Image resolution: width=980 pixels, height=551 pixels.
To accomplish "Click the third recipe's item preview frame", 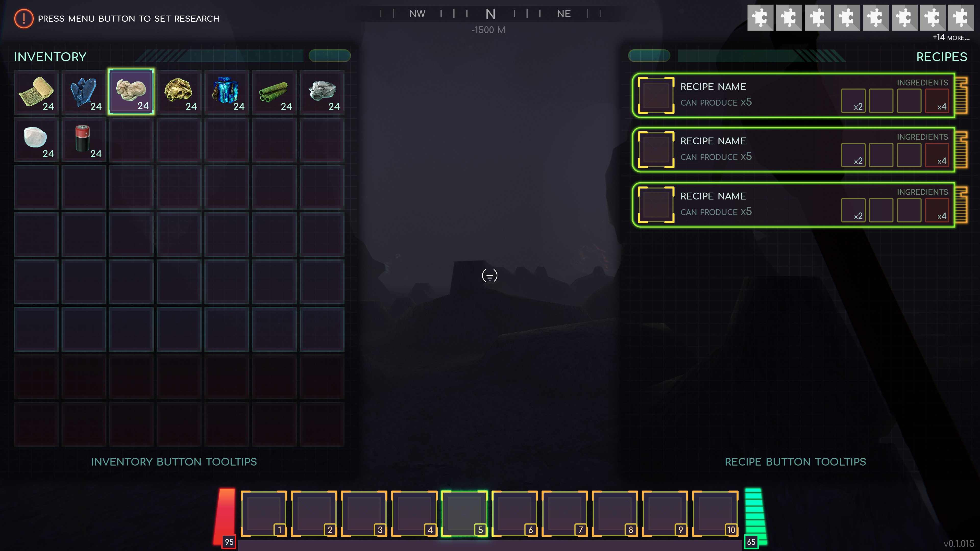I will click(x=656, y=205).
